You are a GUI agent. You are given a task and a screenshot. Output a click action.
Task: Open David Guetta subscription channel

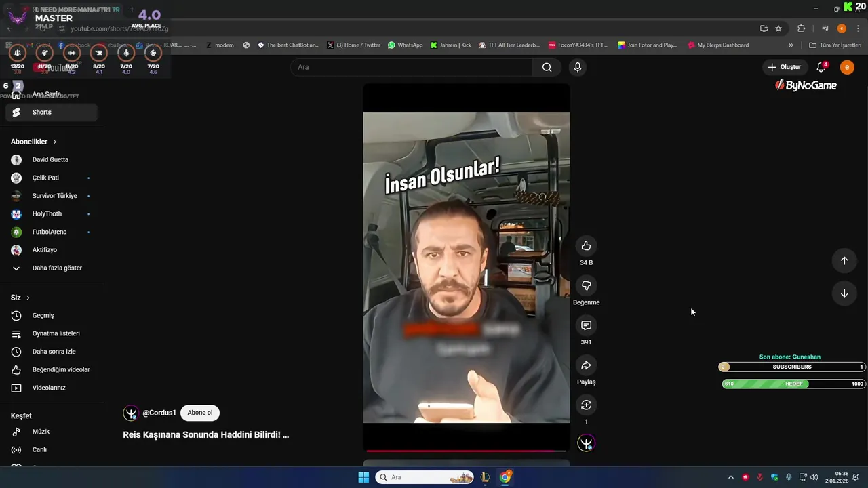(52, 159)
